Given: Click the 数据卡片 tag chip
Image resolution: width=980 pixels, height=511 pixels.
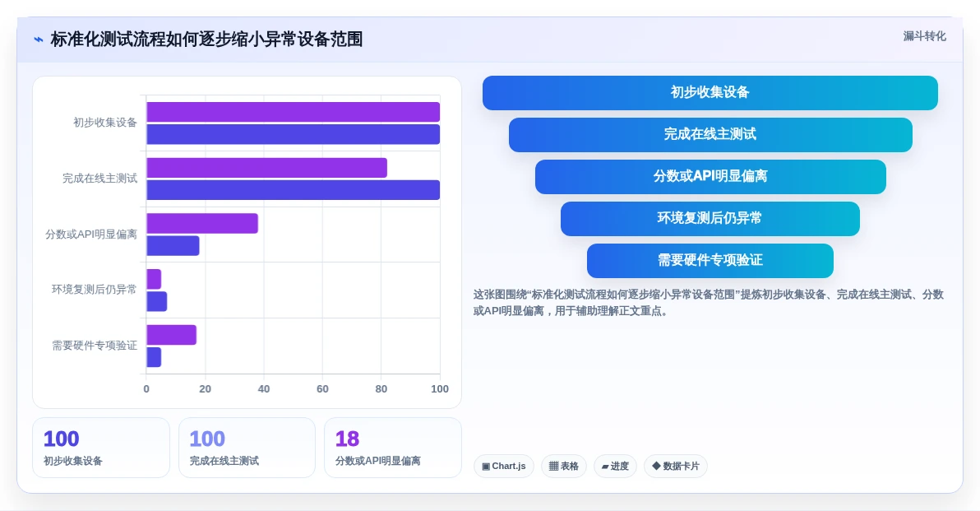Looking at the screenshot, I should point(676,466).
